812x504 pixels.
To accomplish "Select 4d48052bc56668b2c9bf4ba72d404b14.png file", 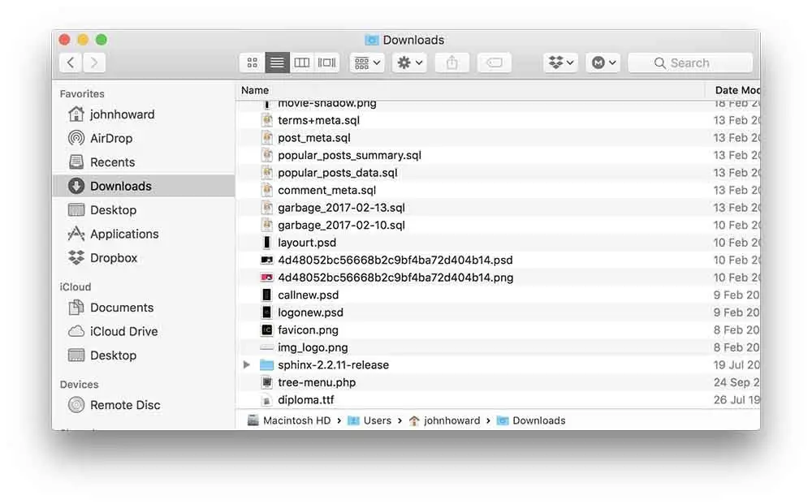I will [499, 278].
